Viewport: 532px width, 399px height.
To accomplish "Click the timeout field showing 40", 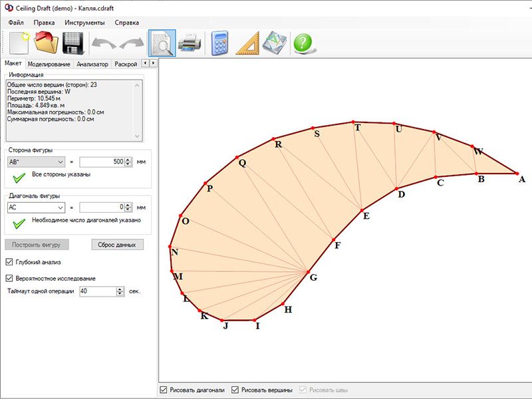I will click(98, 291).
